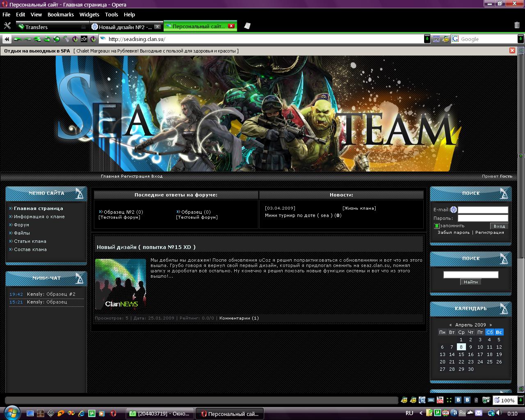Open address bar history dropdown
The height and width of the screenshot is (420, 525).
pos(427,39)
